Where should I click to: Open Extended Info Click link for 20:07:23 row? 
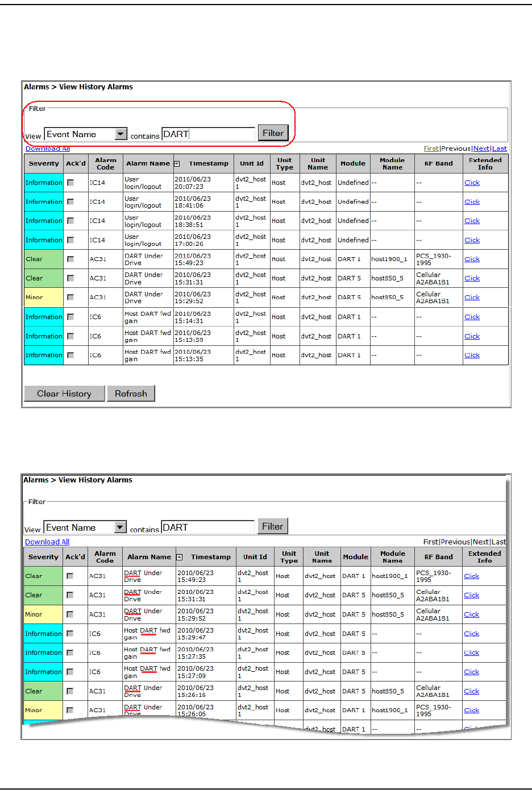(x=472, y=183)
